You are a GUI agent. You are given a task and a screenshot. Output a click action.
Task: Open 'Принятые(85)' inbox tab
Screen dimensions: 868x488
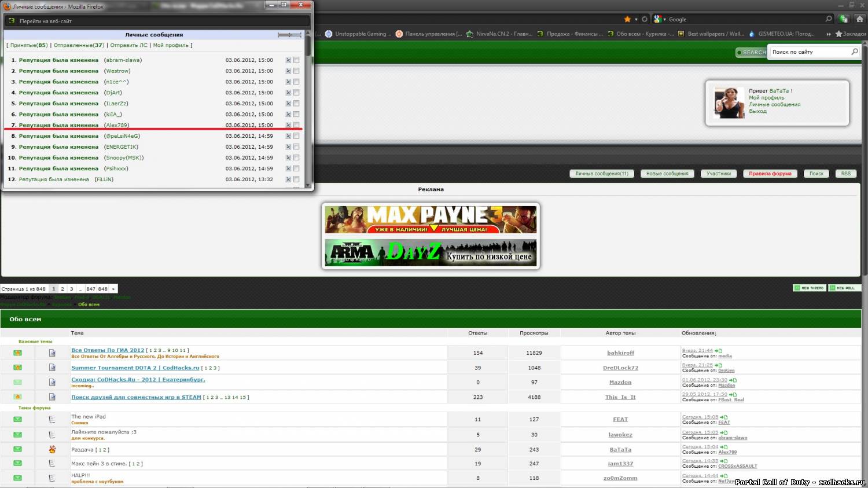[x=29, y=45]
